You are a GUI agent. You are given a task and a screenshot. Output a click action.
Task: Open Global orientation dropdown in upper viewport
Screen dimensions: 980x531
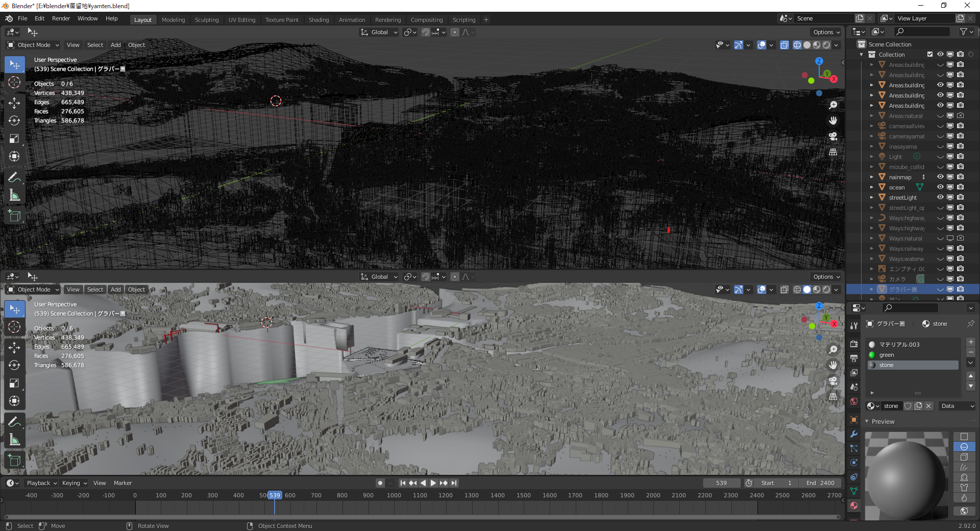(379, 32)
